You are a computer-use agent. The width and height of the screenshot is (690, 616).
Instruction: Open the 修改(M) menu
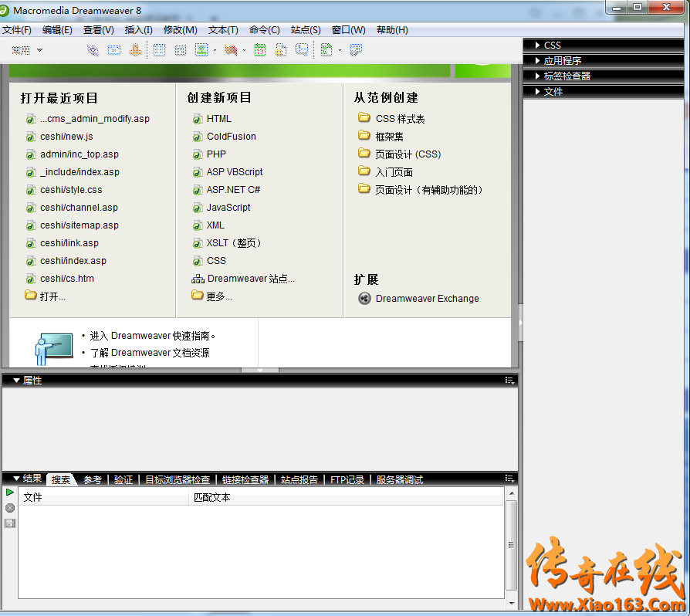click(x=181, y=30)
